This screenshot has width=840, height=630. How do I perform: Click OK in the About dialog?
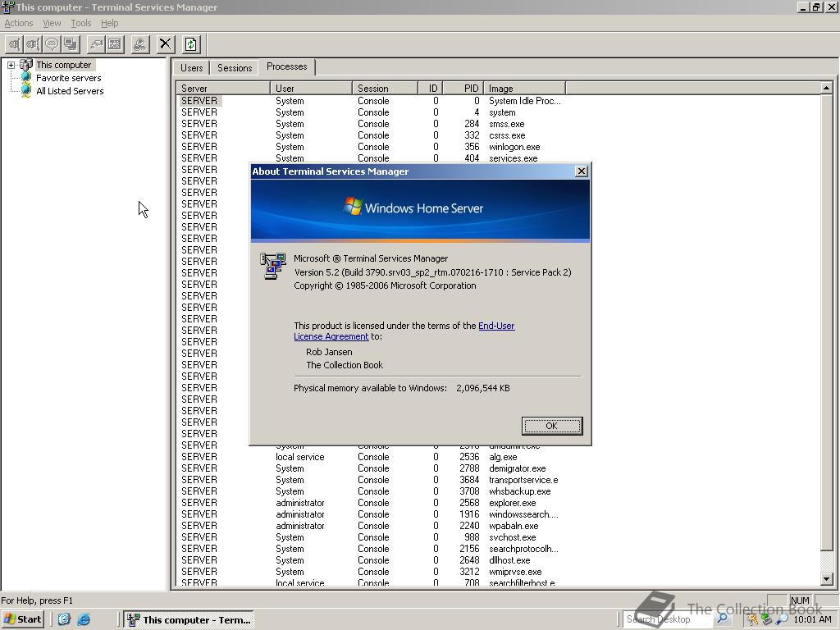click(x=552, y=426)
